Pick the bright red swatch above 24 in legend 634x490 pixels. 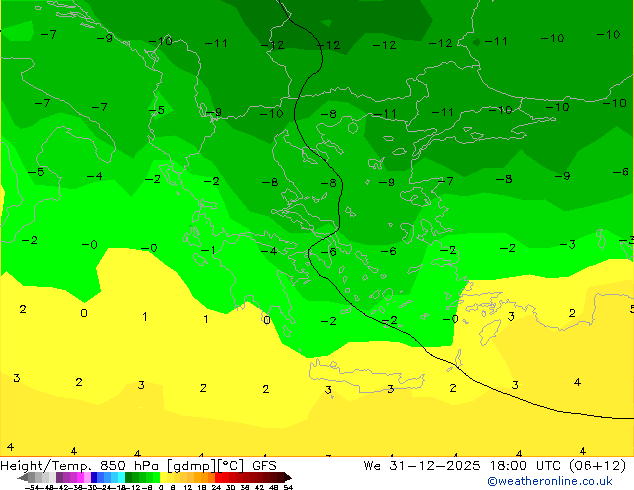(x=218, y=477)
